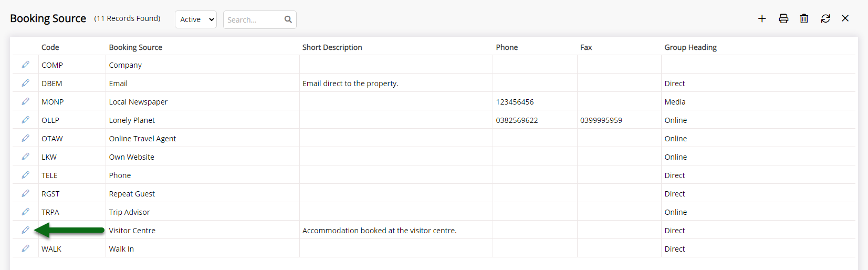Select the Online Travel Agent row
The height and width of the screenshot is (270, 868).
pyautogui.click(x=434, y=138)
